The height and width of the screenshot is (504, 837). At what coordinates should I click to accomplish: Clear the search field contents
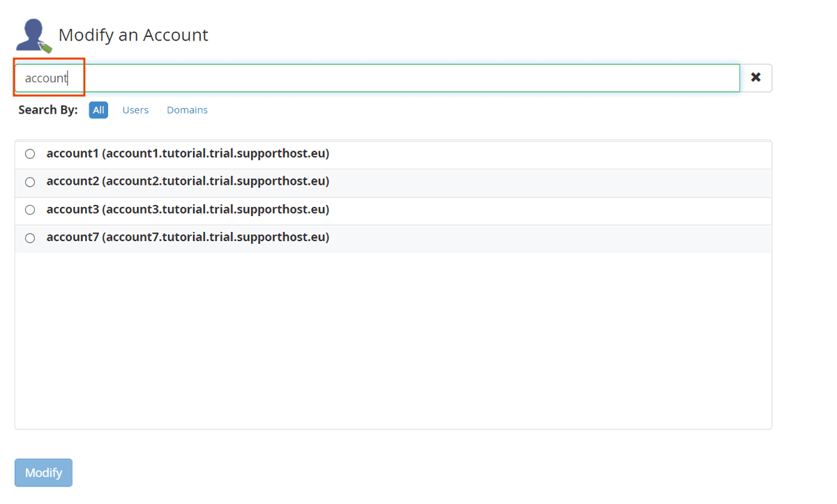point(755,77)
